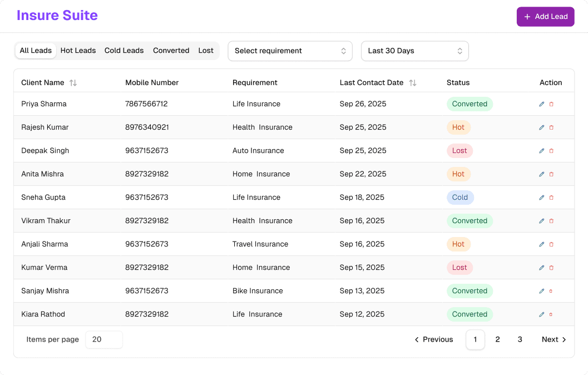Screen dimensions: 588x375
Task: Edit Anjali Sharma's lead
Action: (541, 244)
